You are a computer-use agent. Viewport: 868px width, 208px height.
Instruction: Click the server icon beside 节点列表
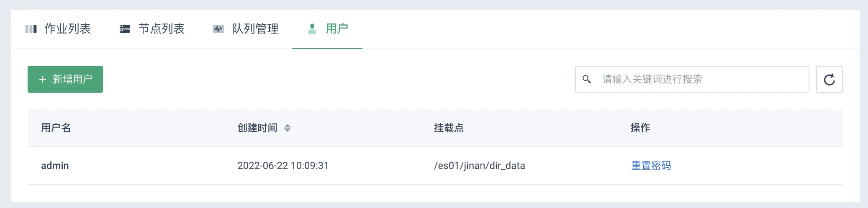click(125, 29)
